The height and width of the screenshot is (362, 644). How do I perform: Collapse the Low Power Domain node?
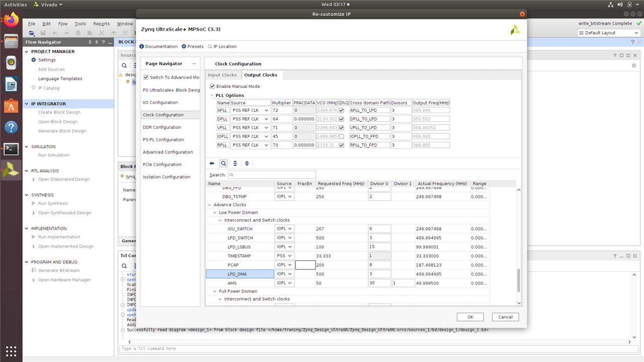pos(215,212)
